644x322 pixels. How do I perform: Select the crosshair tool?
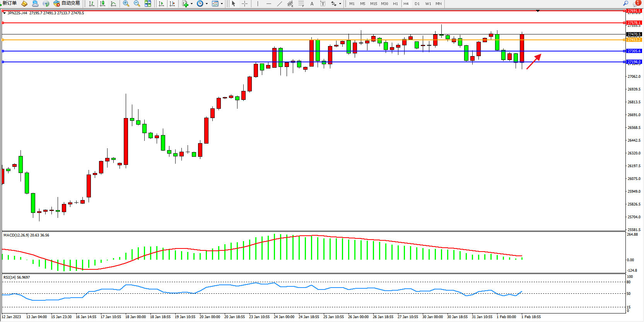[244, 3]
